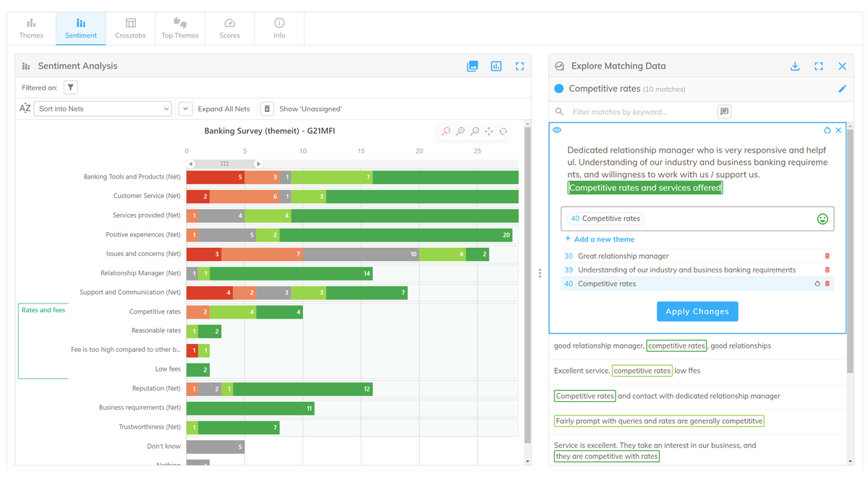Click the Relationship Manager bar segment with 14

point(291,273)
